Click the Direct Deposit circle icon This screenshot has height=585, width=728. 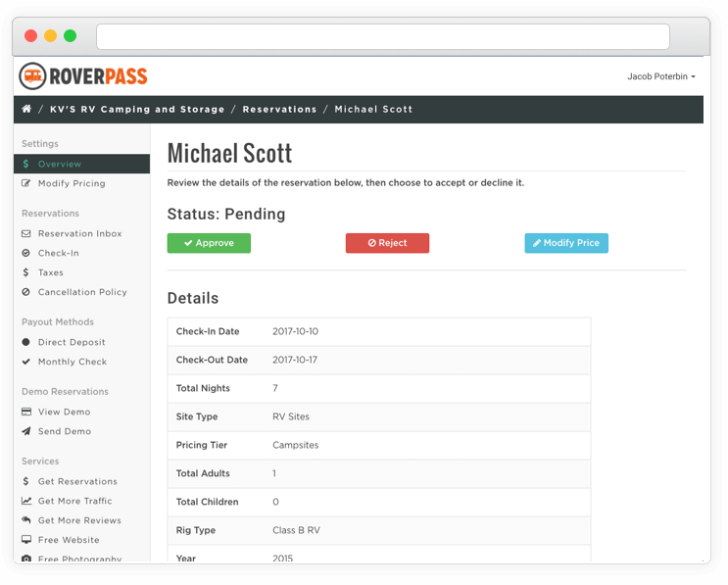[26, 343]
